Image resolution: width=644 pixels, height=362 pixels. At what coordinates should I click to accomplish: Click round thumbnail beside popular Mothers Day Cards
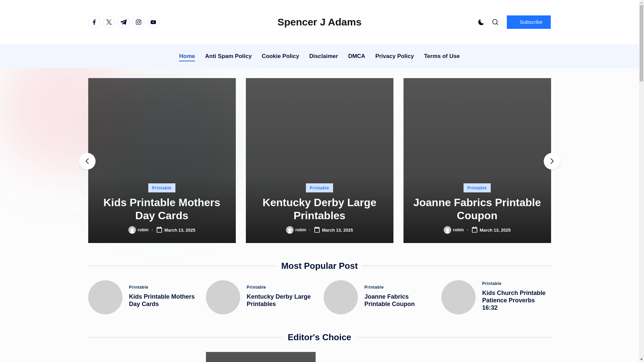[x=105, y=297]
